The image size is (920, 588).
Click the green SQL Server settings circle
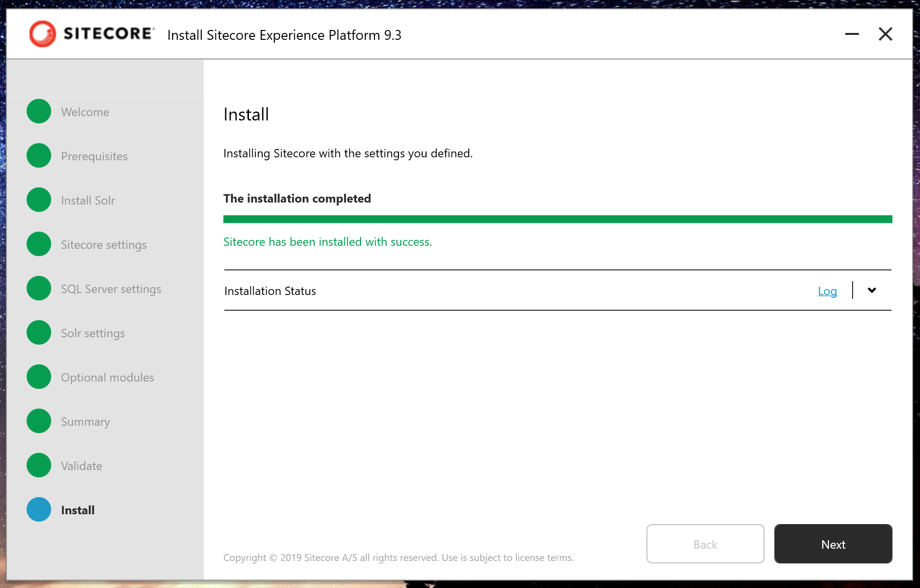point(39,288)
